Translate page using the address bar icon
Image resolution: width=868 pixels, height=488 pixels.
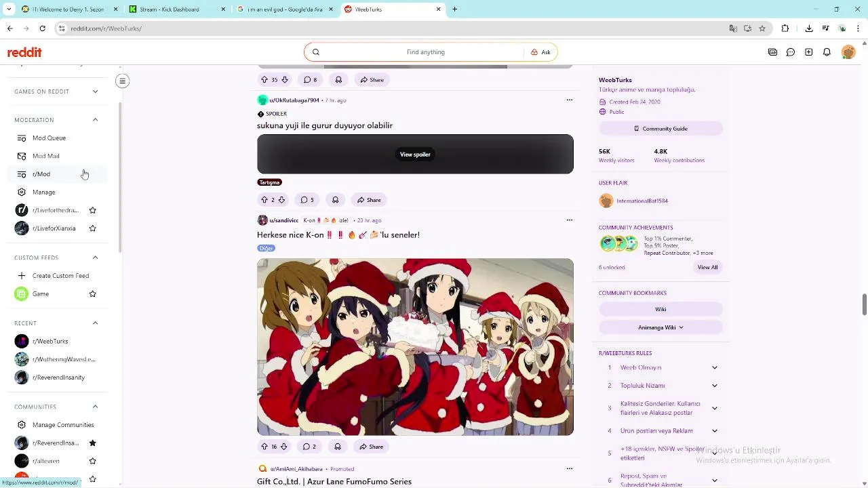point(733,28)
